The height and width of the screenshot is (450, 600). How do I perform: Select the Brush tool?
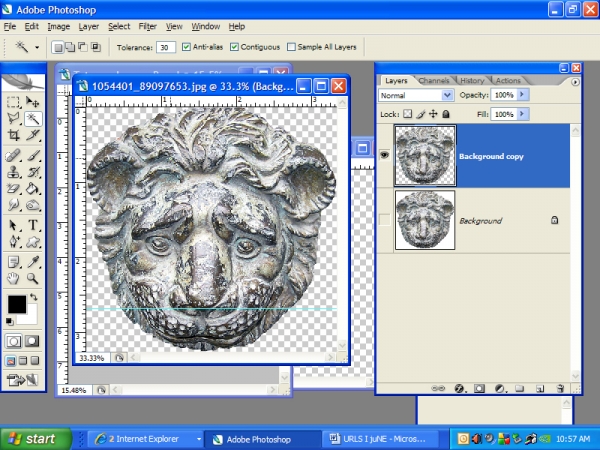tap(33, 156)
